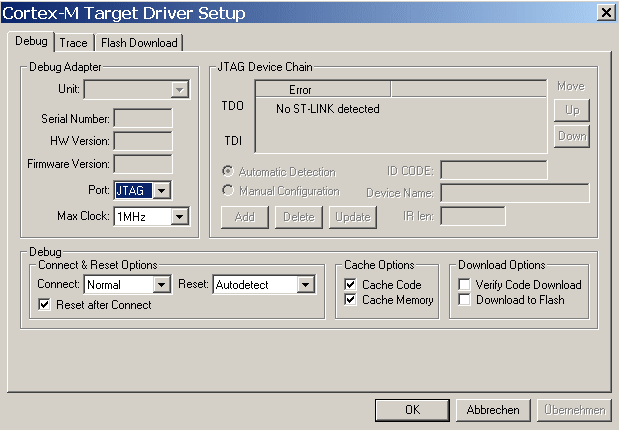The width and height of the screenshot is (619, 430).
Task: Cancel using the Abbrechen button
Action: pyautogui.click(x=493, y=410)
